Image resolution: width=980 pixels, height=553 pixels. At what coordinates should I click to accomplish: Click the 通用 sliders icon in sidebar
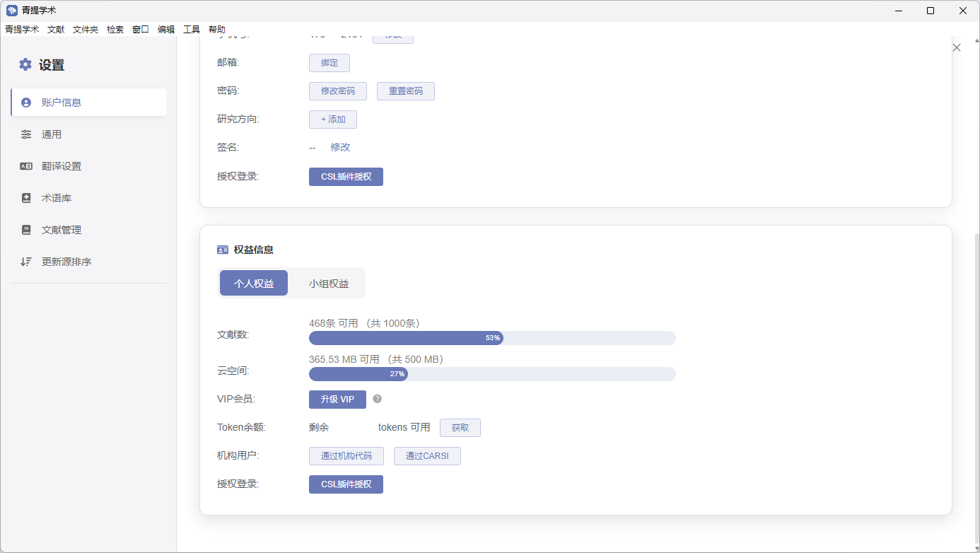26,134
